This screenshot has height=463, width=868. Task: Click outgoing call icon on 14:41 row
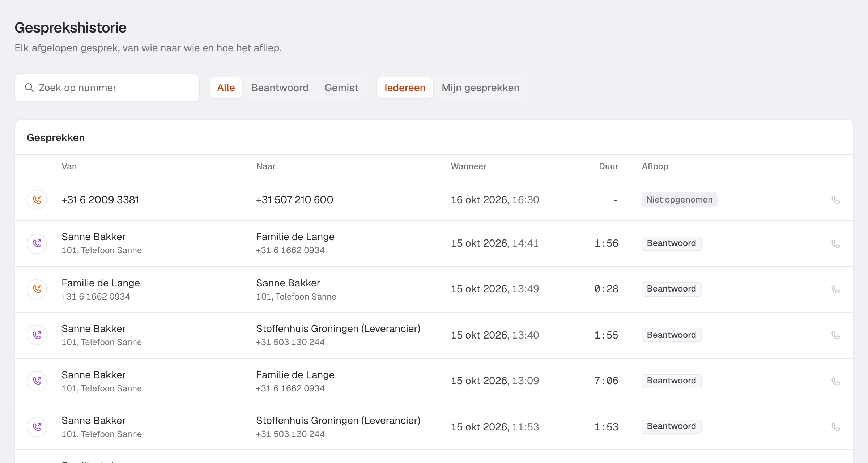click(37, 243)
